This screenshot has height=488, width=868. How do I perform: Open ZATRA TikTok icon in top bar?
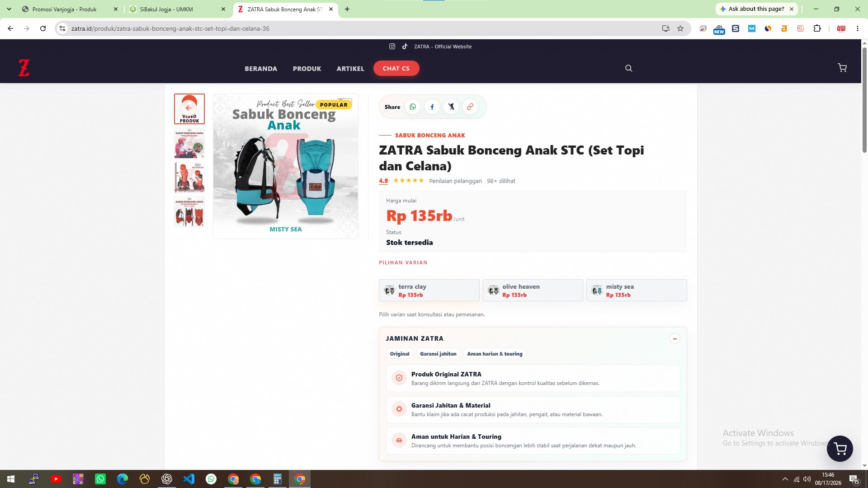coord(405,47)
